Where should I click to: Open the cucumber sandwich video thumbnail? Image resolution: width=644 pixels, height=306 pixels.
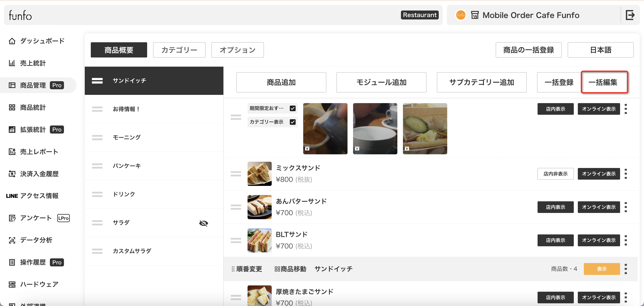point(425,129)
